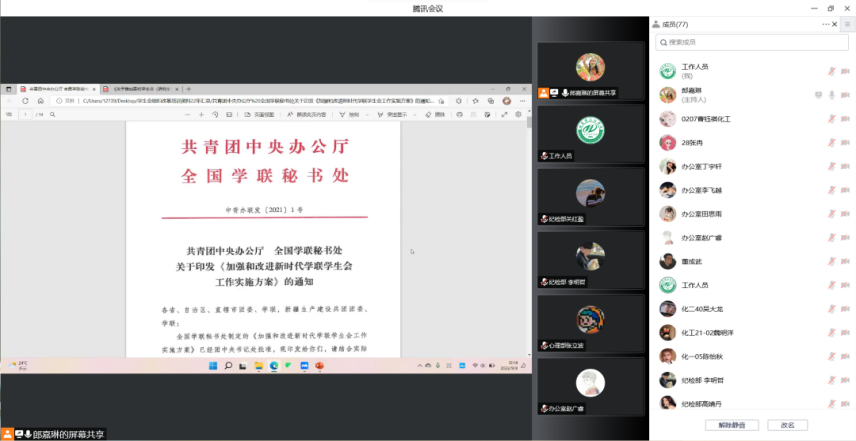Click camera-off icon for 化一05陈怡秋

click(x=846, y=356)
